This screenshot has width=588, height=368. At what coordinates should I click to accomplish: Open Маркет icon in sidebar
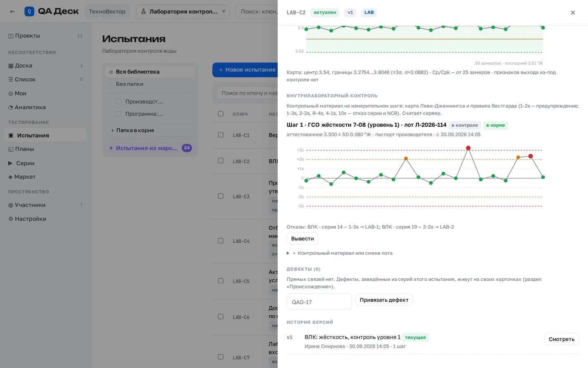(x=11, y=177)
